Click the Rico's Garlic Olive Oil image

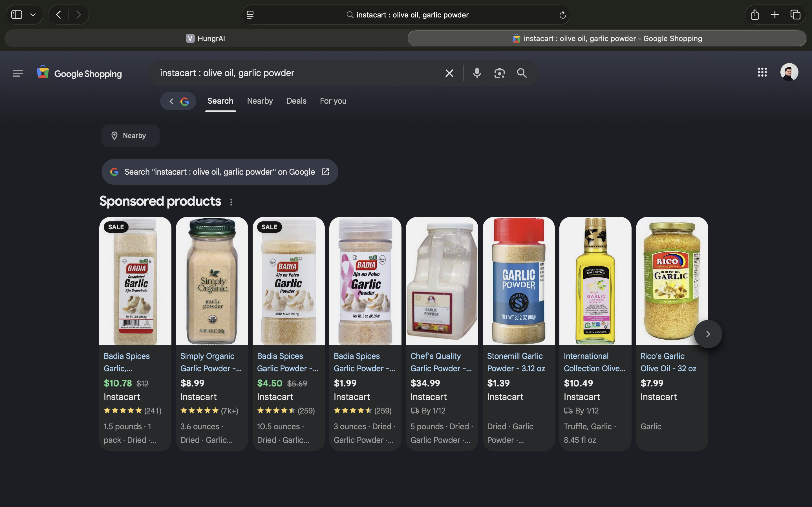click(672, 281)
